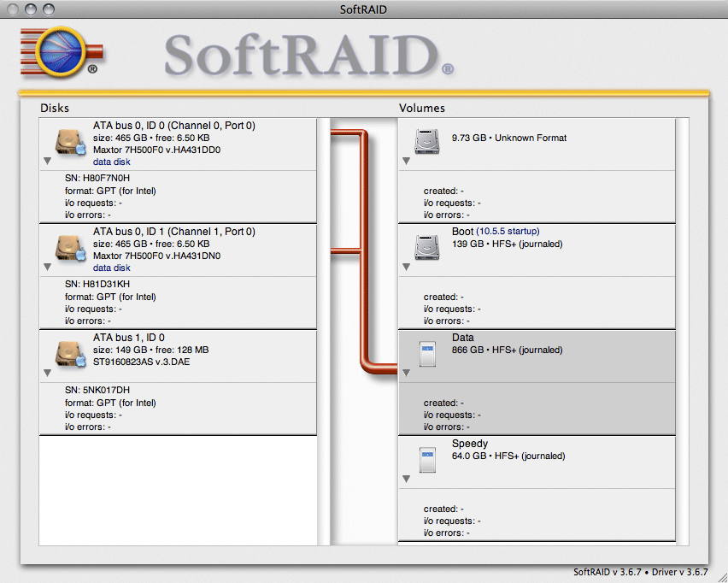728x583 pixels.
Task: Click the SoftRAID round logo icon
Action: tap(61, 51)
